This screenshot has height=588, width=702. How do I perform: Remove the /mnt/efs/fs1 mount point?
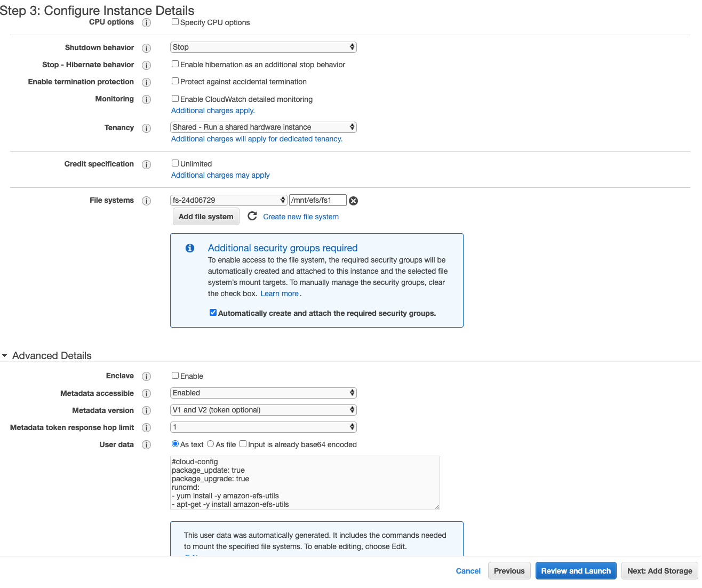pyautogui.click(x=353, y=201)
